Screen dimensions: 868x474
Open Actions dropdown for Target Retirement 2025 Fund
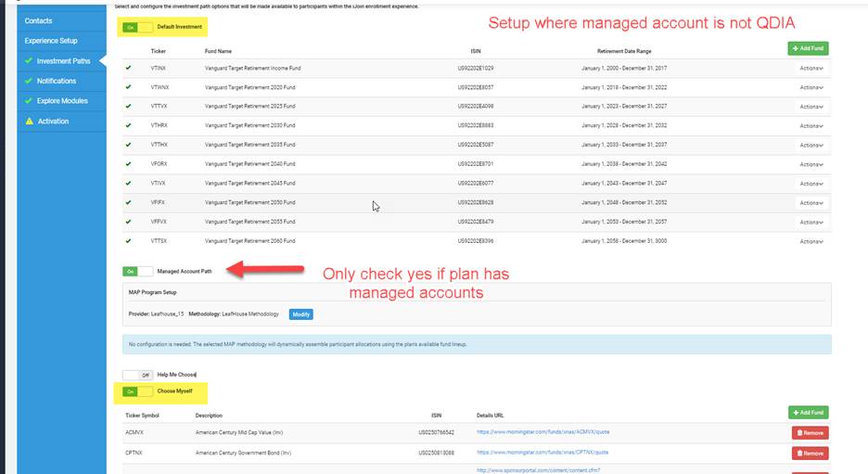click(x=811, y=107)
